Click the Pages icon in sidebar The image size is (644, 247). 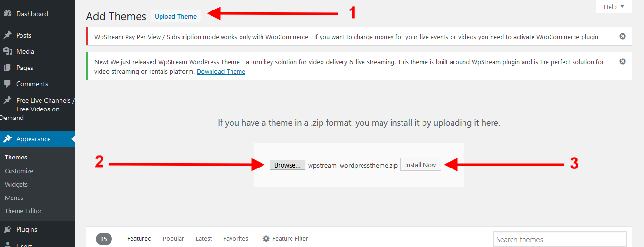8,68
